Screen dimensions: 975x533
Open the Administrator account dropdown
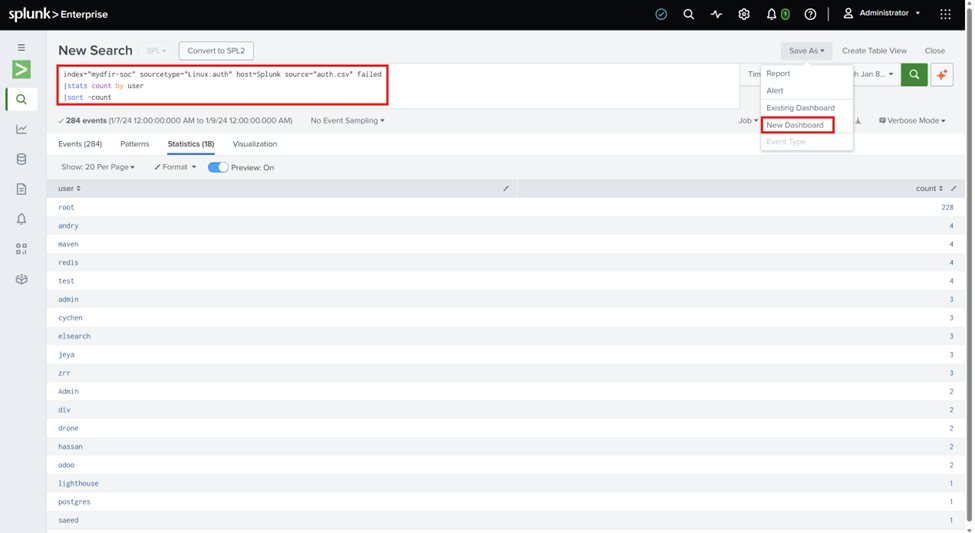882,13
